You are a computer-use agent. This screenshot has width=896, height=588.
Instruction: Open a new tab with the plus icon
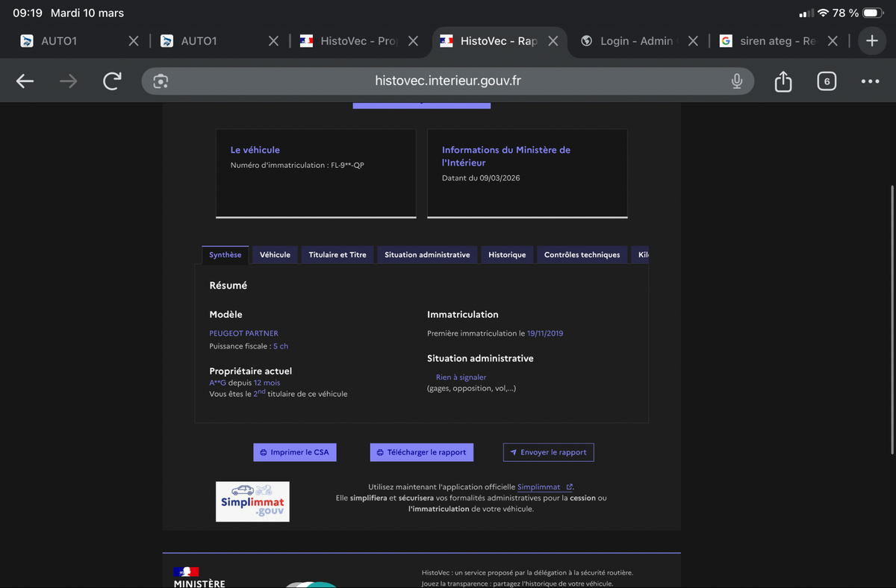pos(872,41)
